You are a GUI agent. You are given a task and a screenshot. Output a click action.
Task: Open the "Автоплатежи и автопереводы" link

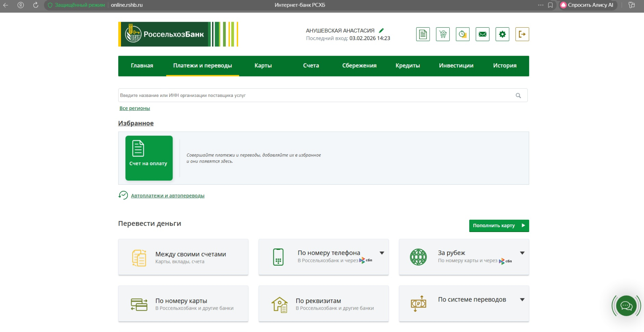coord(168,196)
